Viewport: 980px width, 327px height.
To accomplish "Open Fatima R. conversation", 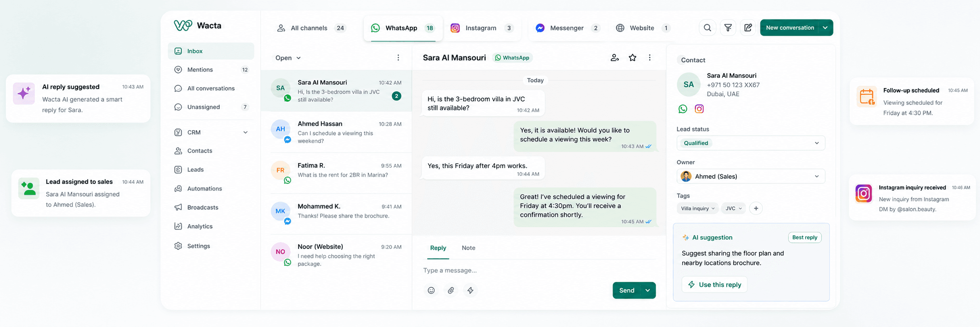I will point(336,173).
